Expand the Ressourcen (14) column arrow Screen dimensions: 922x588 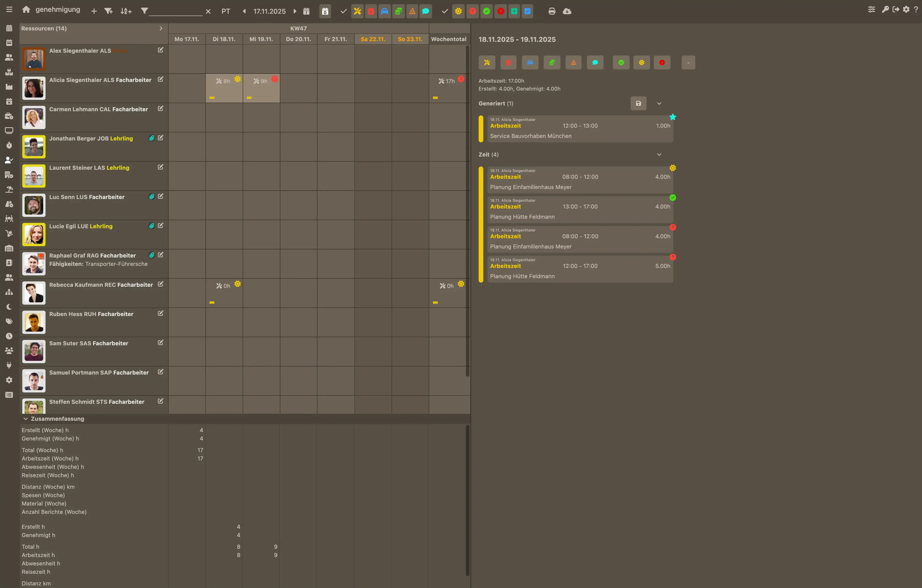click(x=161, y=28)
